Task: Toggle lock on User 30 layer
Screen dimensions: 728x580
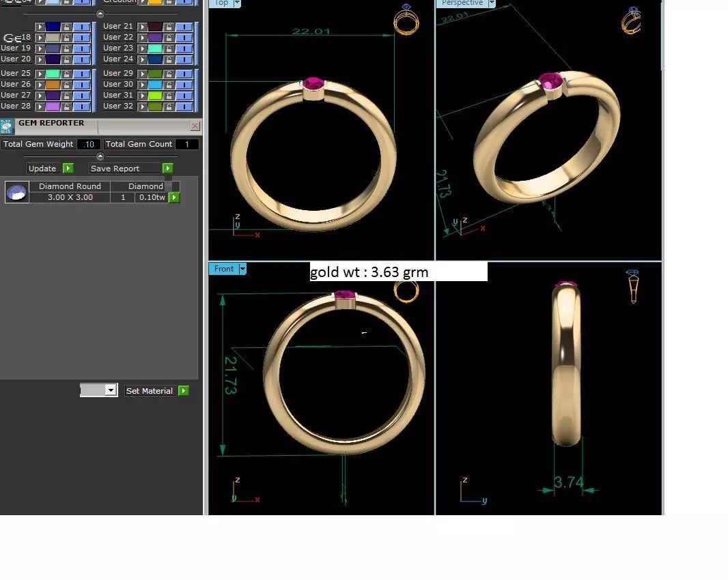Action: coord(169,85)
